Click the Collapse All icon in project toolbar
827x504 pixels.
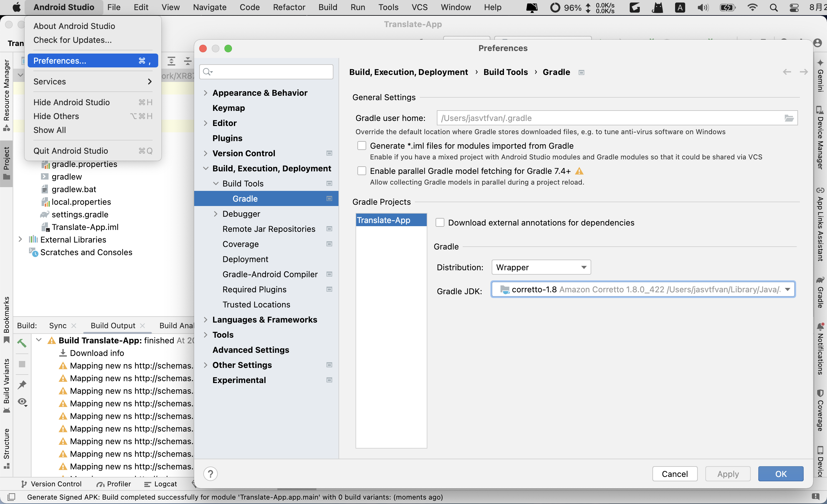[x=187, y=61]
